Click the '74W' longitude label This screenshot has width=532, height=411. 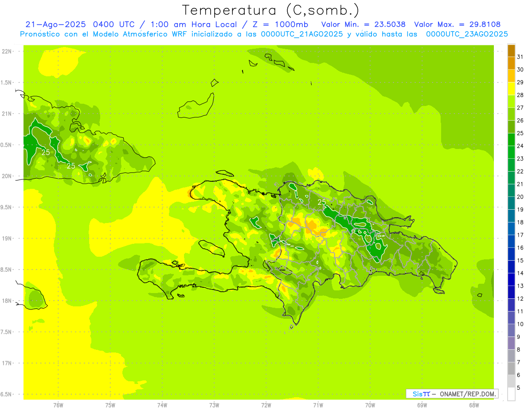[162, 405]
